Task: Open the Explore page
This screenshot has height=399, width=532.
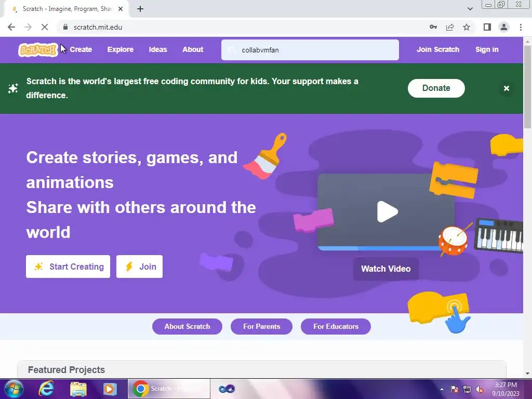Action: tap(121, 49)
